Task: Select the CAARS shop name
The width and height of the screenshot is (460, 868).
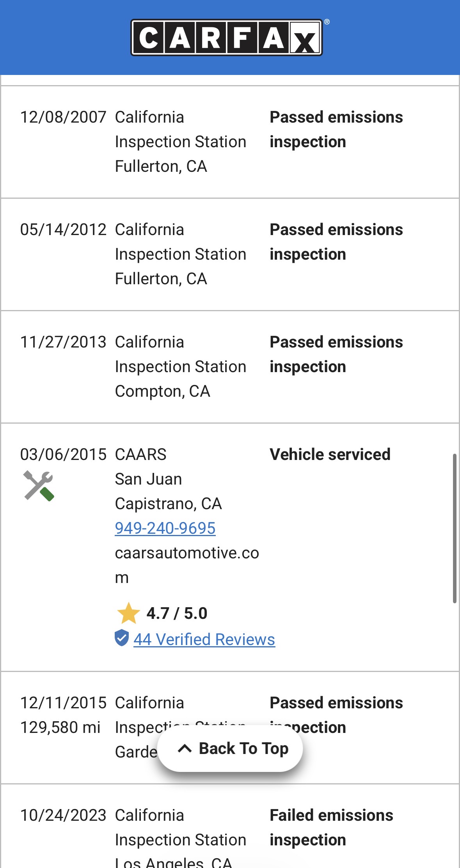Action: coord(140,454)
